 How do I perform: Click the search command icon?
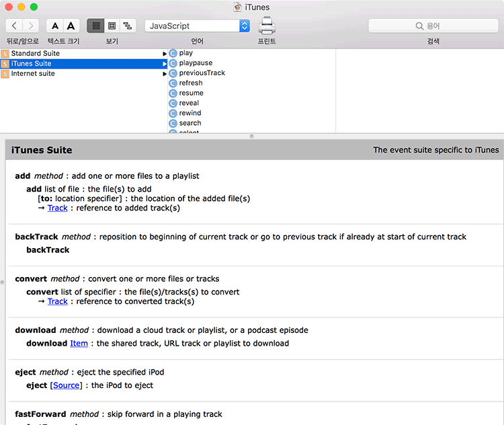tap(173, 123)
